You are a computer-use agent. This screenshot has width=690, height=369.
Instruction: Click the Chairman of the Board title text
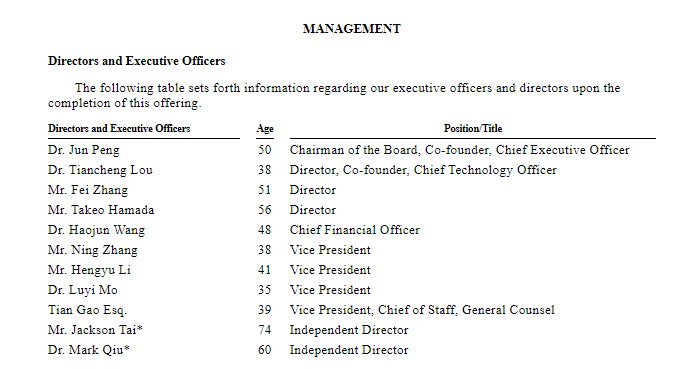353,150
